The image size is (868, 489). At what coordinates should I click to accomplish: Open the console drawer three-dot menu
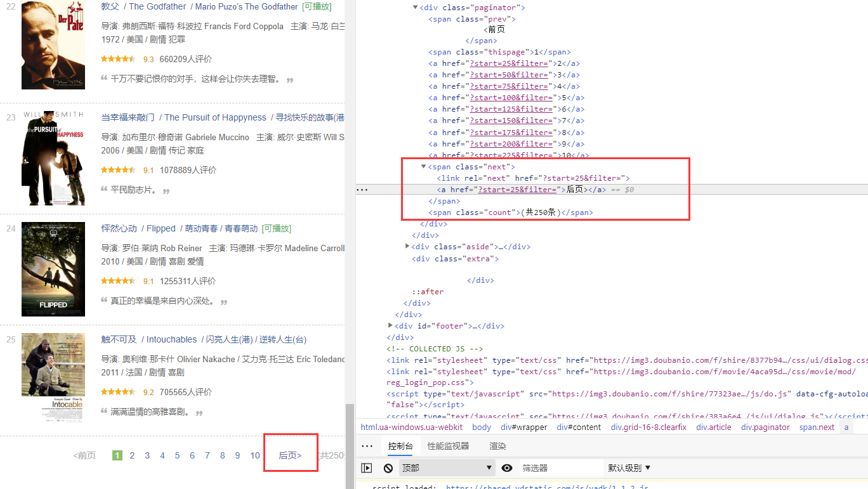(367, 446)
